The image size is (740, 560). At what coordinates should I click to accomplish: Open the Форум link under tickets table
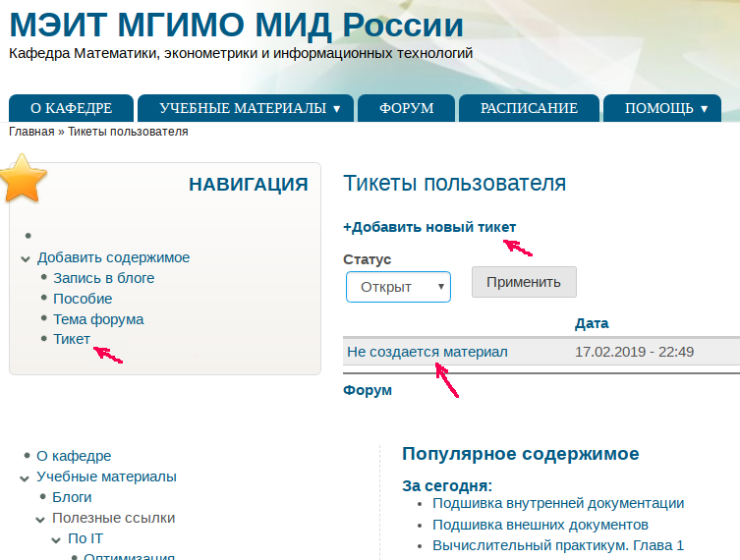(x=368, y=390)
